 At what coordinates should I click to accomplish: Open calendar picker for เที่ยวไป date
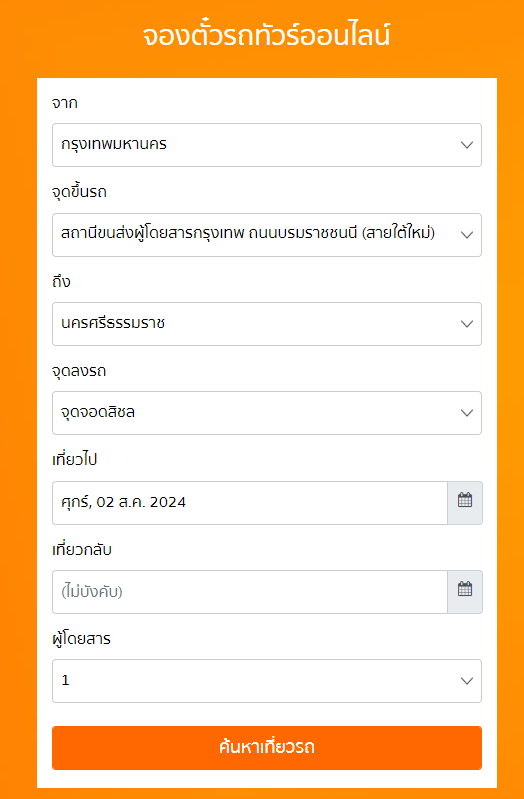point(465,503)
